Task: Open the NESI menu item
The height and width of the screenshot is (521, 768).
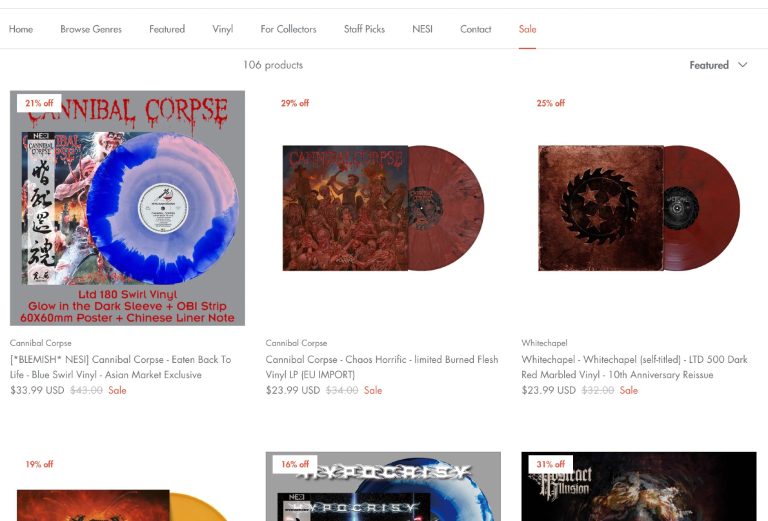Action: pos(422,29)
